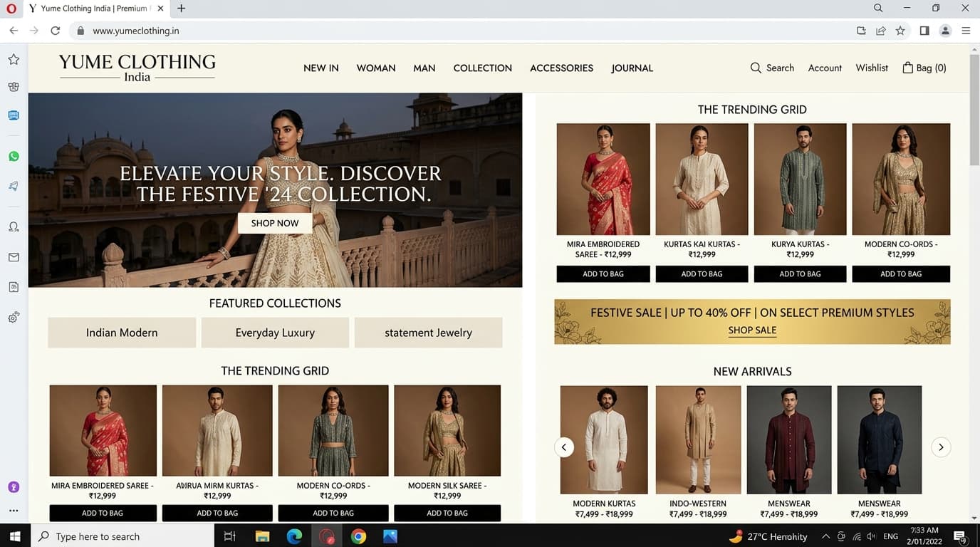Image resolution: width=980 pixels, height=547 pixels.
Task: Click the Yume Clothing India logo
Action: pyautogui.click(x=137, y=68)
